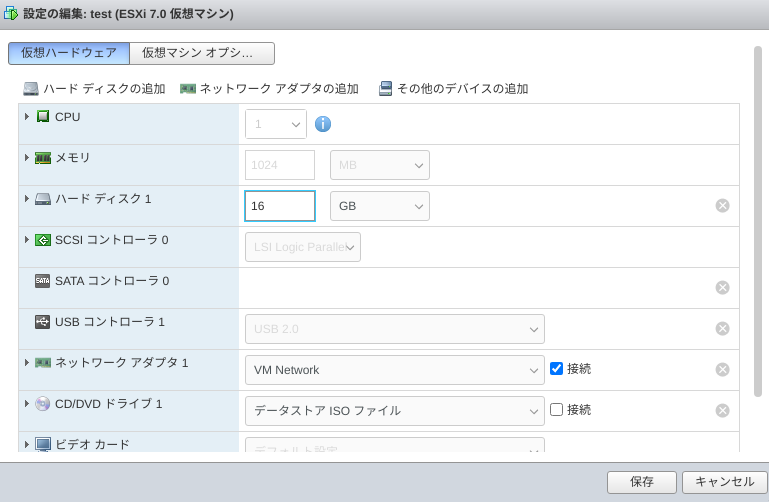Image resolution: width=769 pixels, height=502 pixels.
Task: Expand the ネットワーク アダプタ 1 row
Action: click(x=27, y=363)
